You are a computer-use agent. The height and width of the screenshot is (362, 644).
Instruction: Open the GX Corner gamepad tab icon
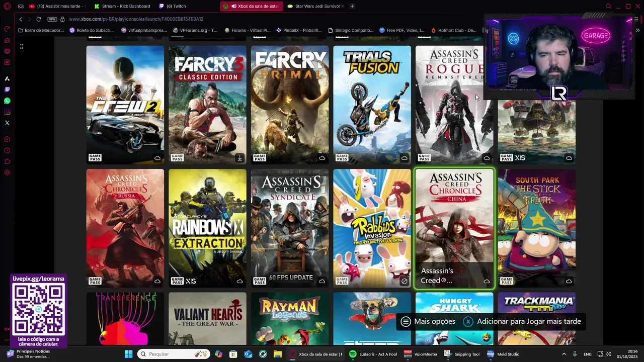pos(21,6)
